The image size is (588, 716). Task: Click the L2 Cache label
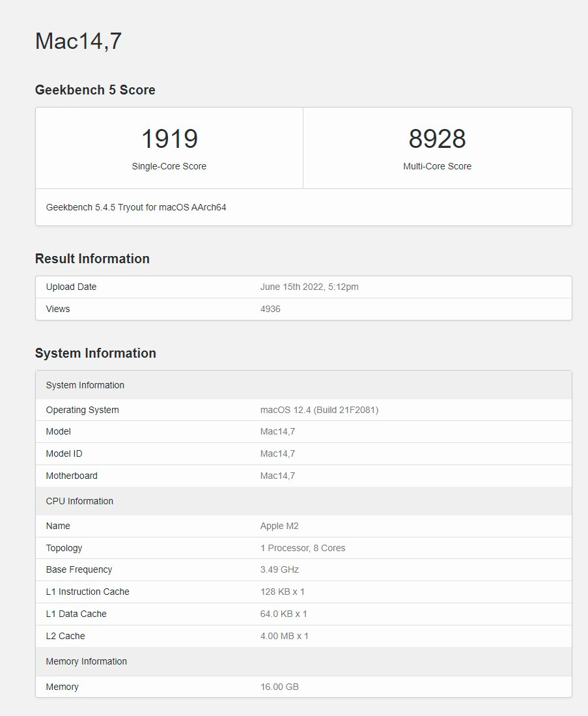pyautogui.click(x=65, y=636)
